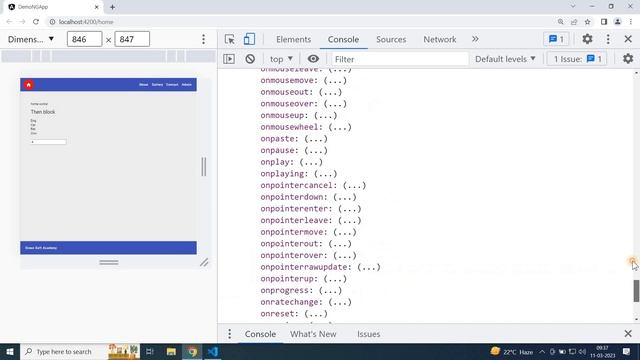The height and width of the screenshot is (360, 640).
Task: Open the top context dropdown
Action: coord(281,59)
